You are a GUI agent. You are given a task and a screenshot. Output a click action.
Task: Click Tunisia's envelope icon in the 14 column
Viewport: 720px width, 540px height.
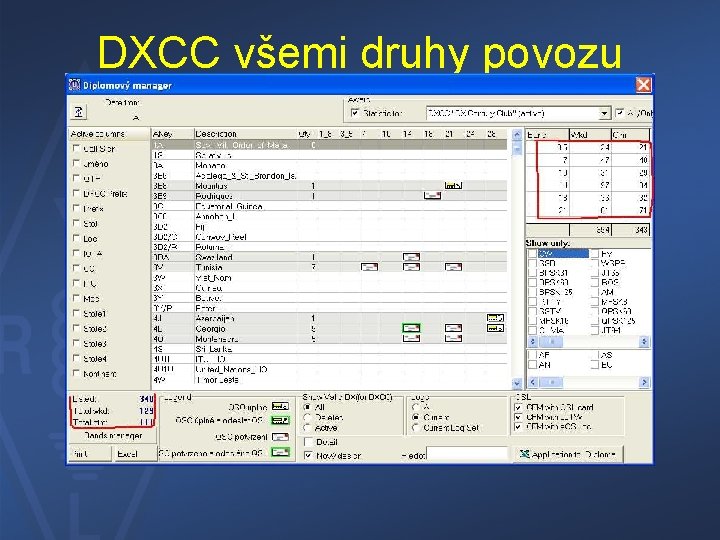[x=411, y=267]
